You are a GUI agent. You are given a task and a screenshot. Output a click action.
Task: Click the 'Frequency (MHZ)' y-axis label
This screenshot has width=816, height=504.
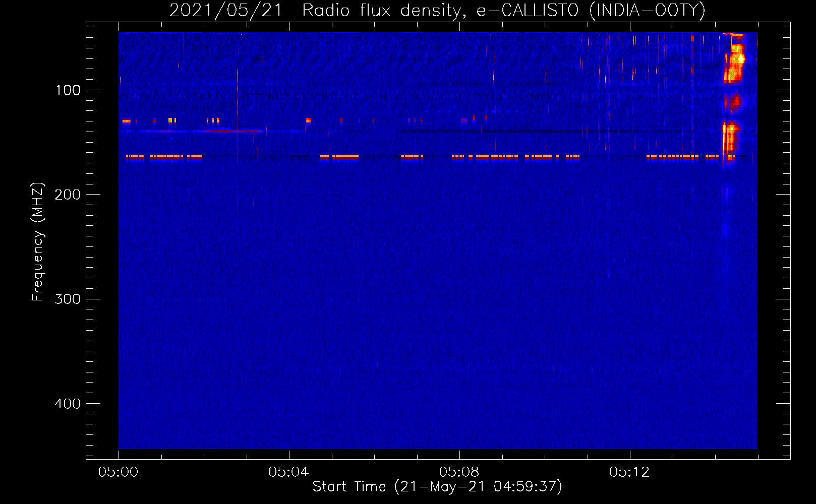click(x=38, y=241)
